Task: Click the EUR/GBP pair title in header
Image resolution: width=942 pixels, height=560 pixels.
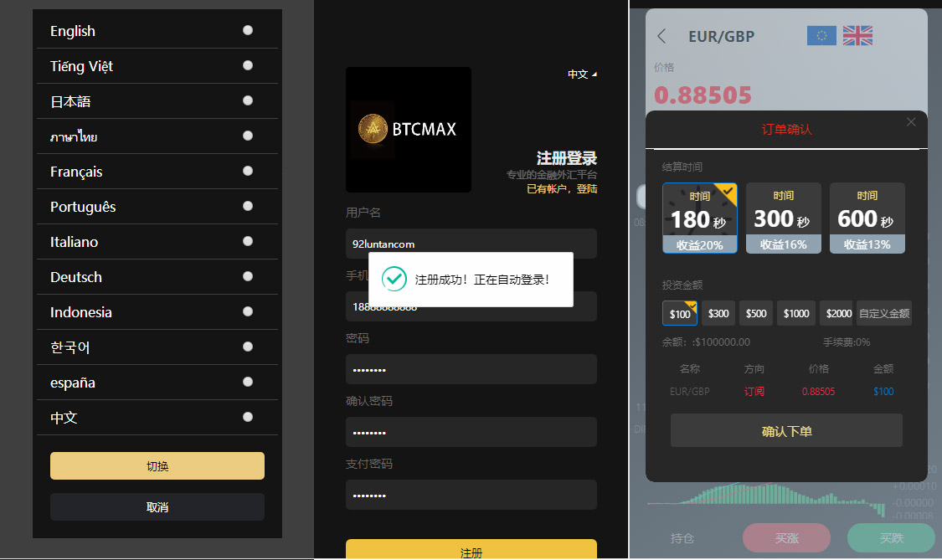Action: (x=721, y=37)
